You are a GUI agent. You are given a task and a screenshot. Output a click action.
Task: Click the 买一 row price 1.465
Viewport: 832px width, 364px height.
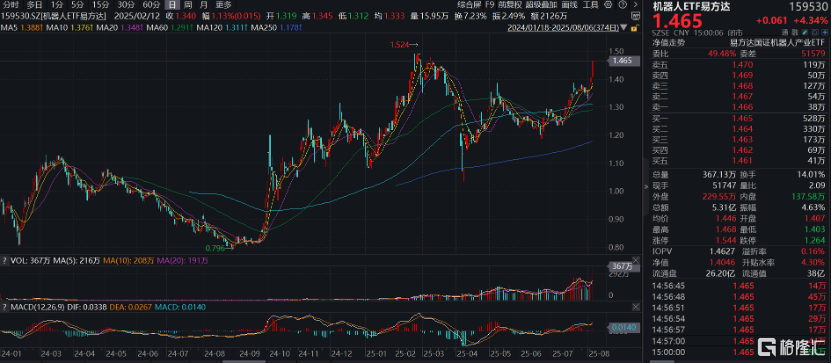[x=742, y=119]
